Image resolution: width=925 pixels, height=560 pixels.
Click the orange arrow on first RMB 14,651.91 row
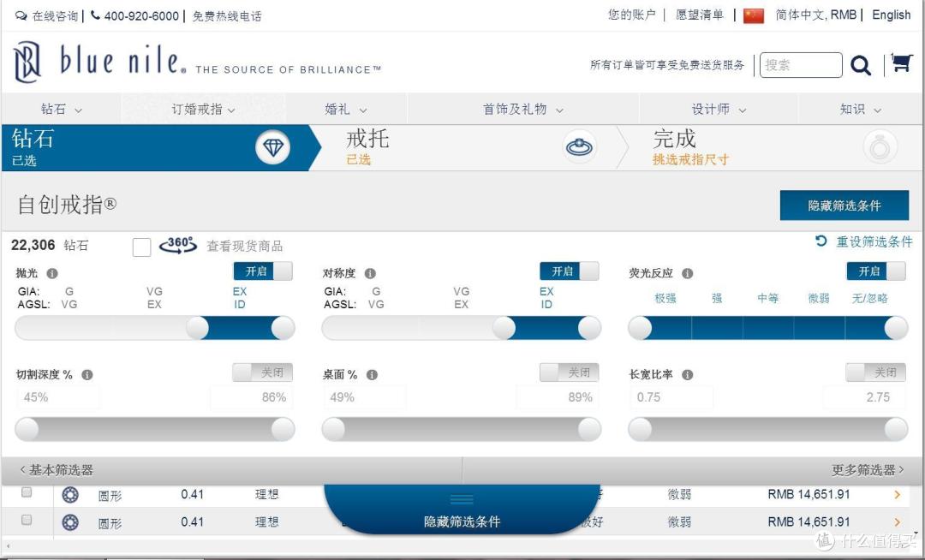pyautogui.click(x=898, y=495)
